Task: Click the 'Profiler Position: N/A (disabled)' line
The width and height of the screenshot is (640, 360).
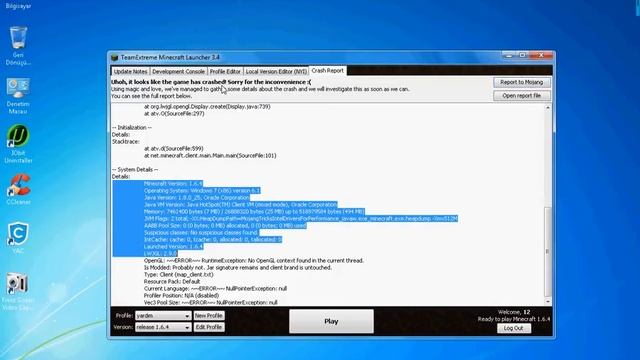Action: click(181, 296)
